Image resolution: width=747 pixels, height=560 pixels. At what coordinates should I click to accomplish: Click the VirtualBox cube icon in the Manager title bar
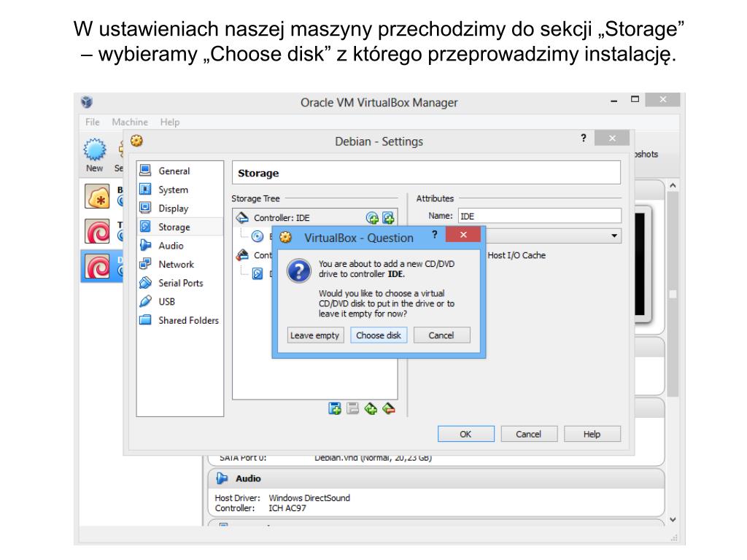point(87,101)
